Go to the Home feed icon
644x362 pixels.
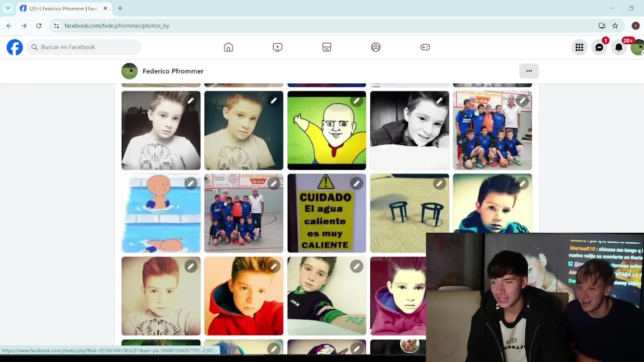tap(228, 47)
